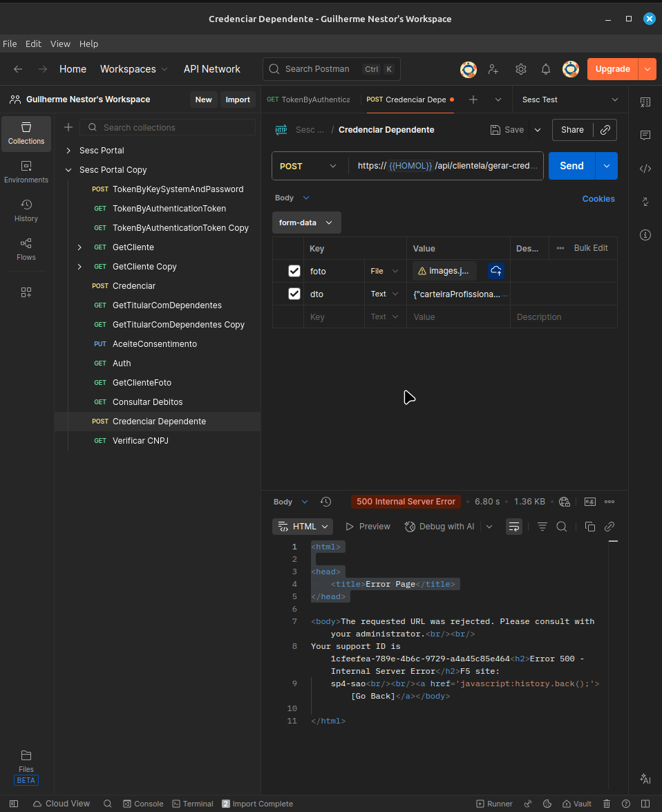The width and height of the screenshot is (662, 812).
Task: Click the Cookies link
Action: tap(598, 199)
